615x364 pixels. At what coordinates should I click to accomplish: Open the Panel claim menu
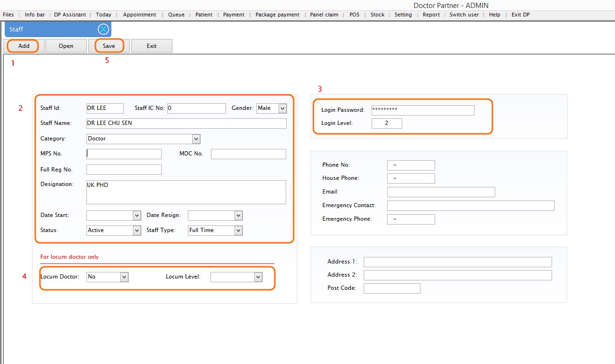click(324, 15)
